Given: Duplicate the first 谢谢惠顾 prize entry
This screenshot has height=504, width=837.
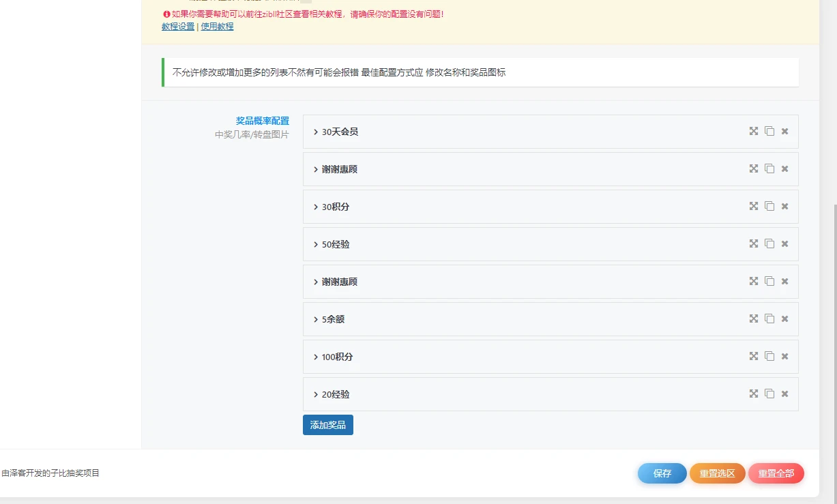Looking at the screenshot, I should 769,168.
